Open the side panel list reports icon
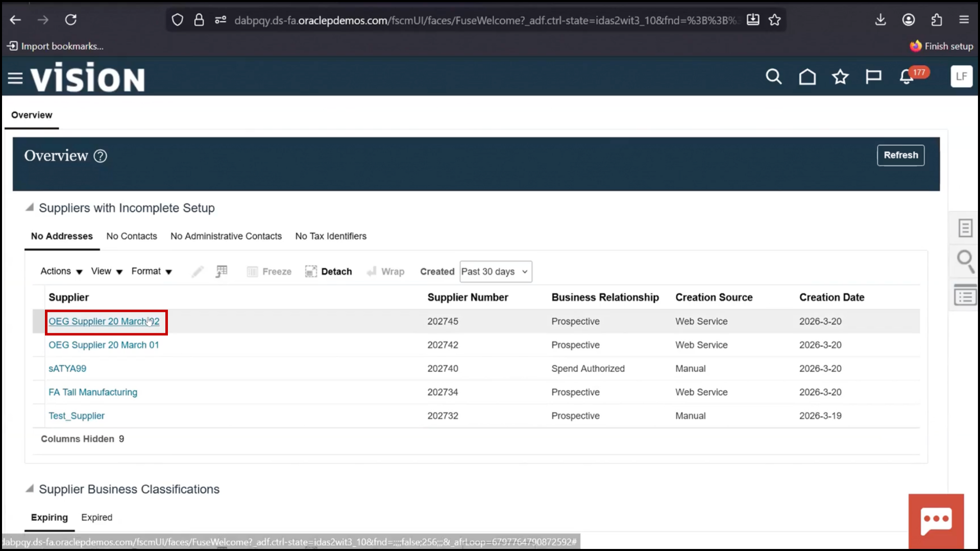This screenshot has width=980, height=551. [965, 296]
